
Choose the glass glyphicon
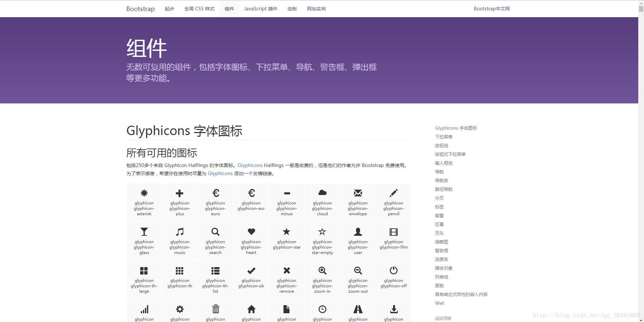click(x=144, y=232)
